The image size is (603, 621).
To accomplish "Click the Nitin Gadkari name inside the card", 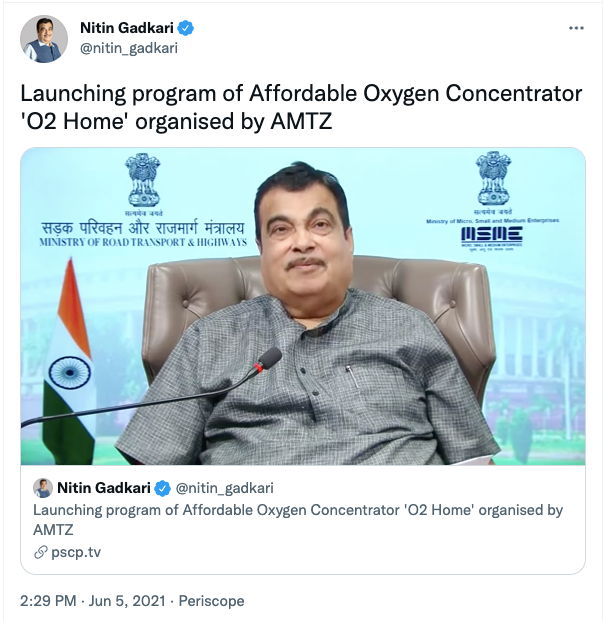I will pos(103,488).
